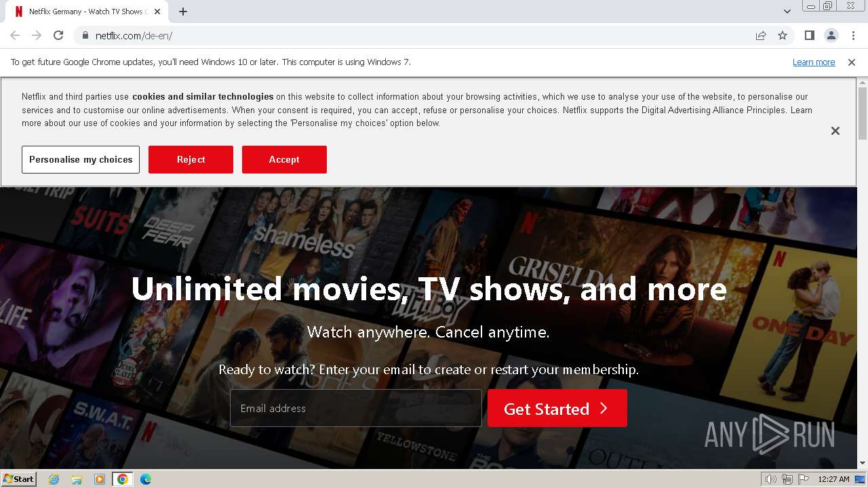Close the Netflix Germany tab
The height and width of the screenshot is (488, 868).
pos(157,12)
